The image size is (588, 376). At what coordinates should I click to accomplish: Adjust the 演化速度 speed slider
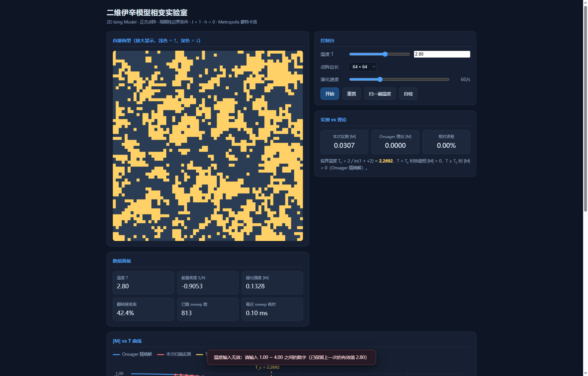coord(399,79)
